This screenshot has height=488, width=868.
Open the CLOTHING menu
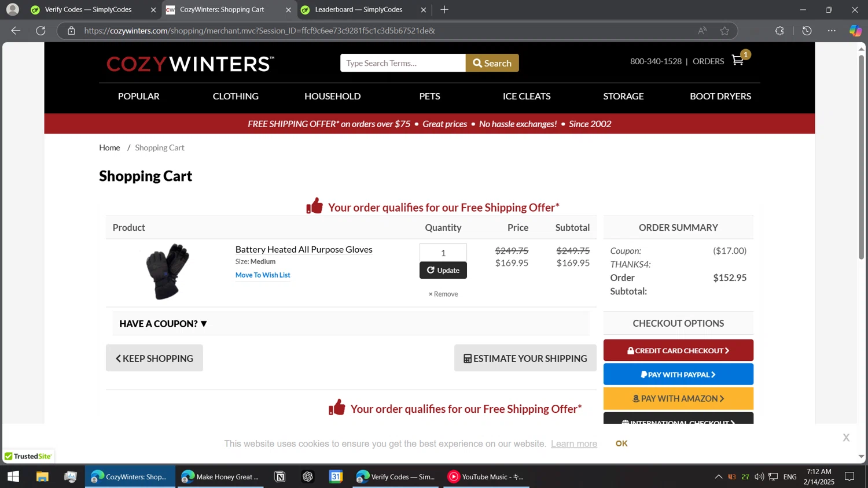click(236, 97)
